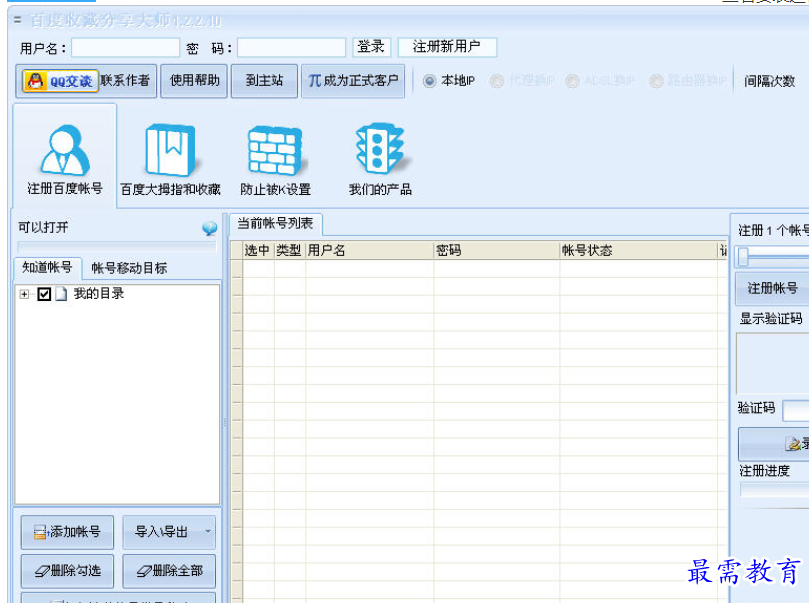Switch to the 知道帐号 tab
809x603 pixels.
click(47, 267)
